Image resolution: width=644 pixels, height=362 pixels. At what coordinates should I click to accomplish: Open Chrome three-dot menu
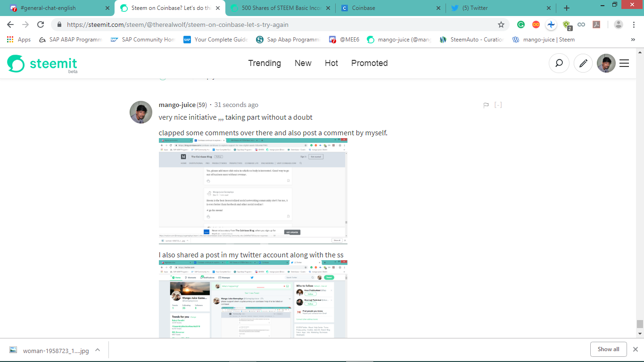634,25
